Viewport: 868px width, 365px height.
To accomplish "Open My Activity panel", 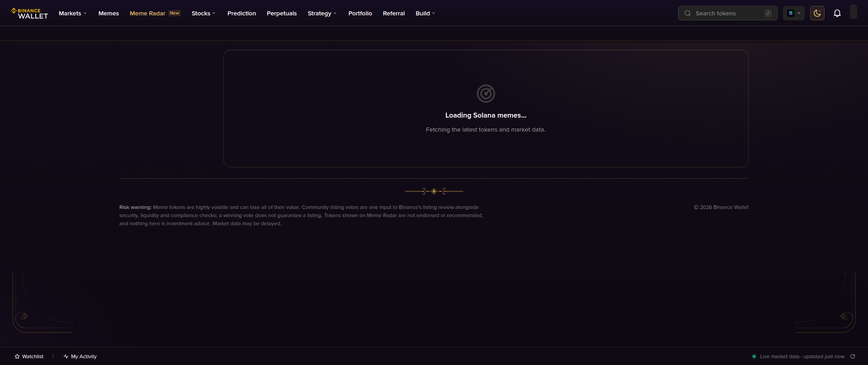I will (80, 356).
